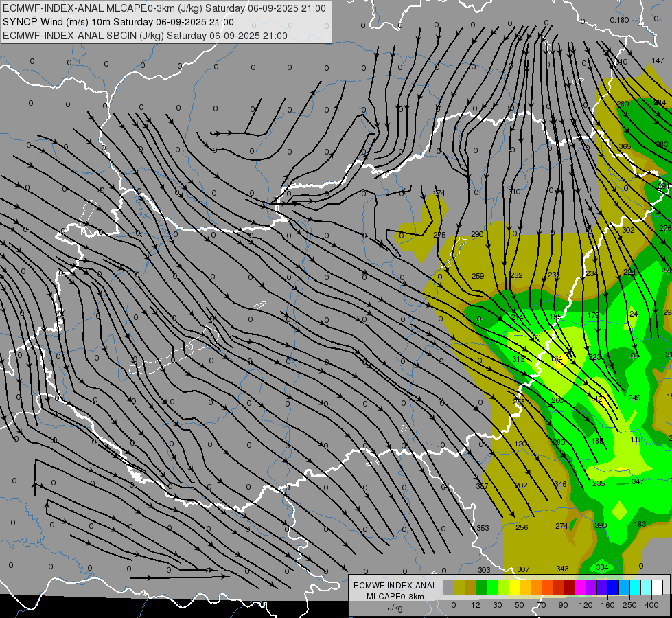Click the map value 275
This screenshot has width=672, height=618.
click(x=440, y=235)
